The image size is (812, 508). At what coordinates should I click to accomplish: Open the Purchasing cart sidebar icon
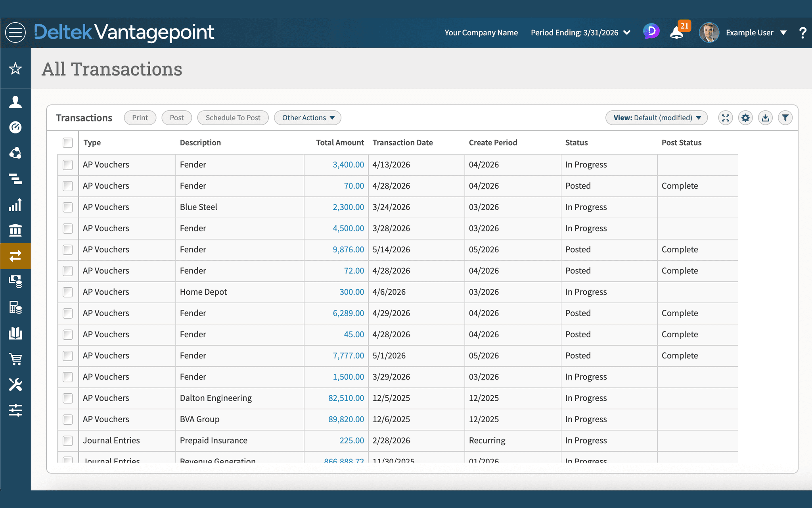pyautogui.click(x=15, y=359)
